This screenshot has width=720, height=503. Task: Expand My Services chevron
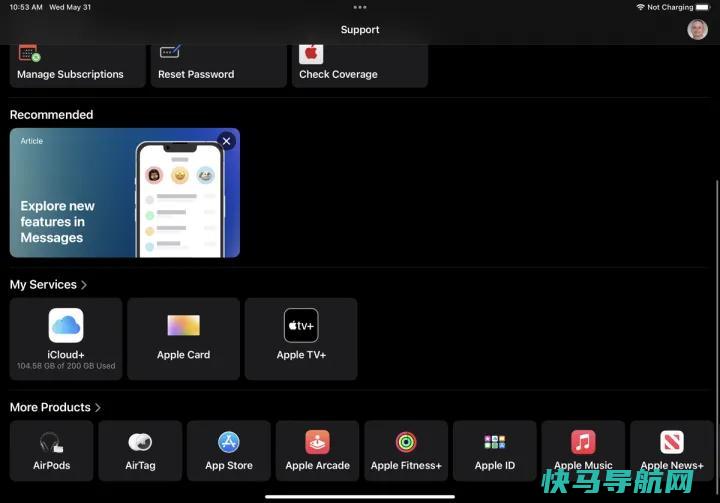coord(84,285)
